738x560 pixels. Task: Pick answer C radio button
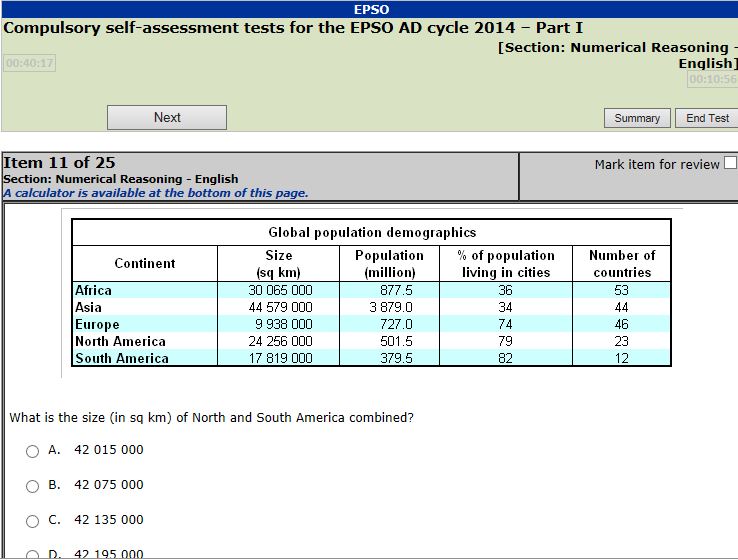(x=33, y=521)
